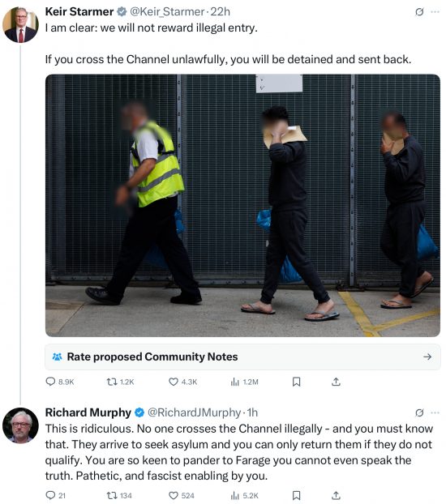The width and height of the screenshot is (446, 504).
Task: View analytics of Keir Starmer's post
Action: [244, 382]
